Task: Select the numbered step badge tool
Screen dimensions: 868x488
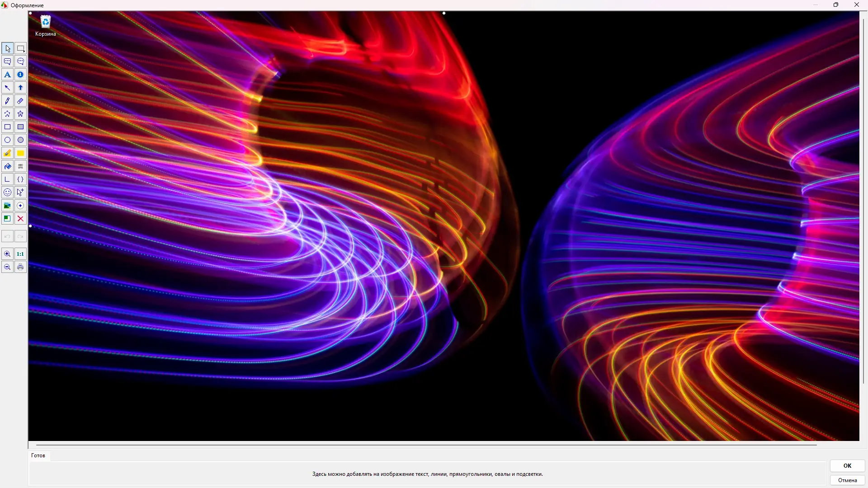Action: pyautogui.click(x=20, y=75)
